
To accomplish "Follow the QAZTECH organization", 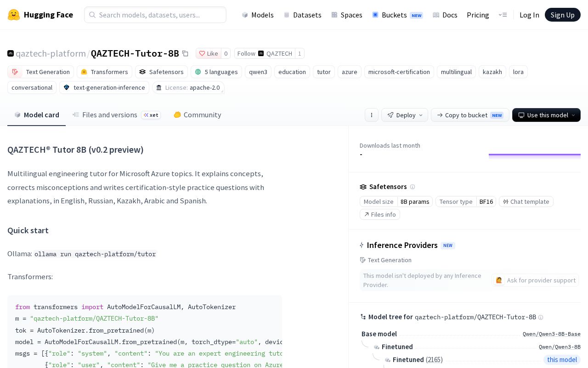I will (x=265, y=53).
